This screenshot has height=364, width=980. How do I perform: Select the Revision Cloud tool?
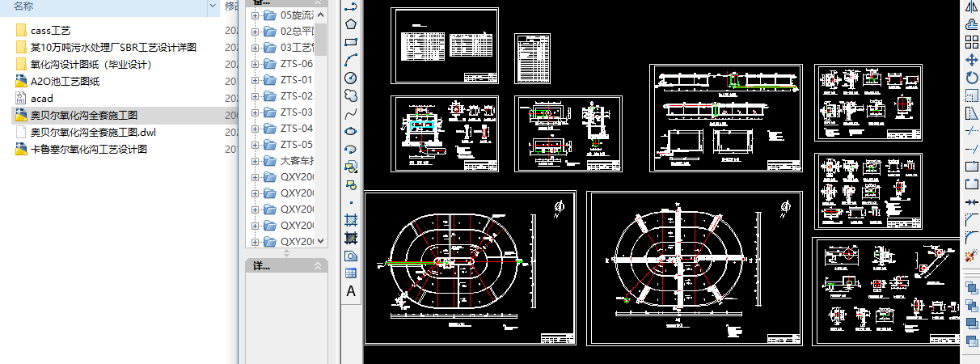(351, 95)
